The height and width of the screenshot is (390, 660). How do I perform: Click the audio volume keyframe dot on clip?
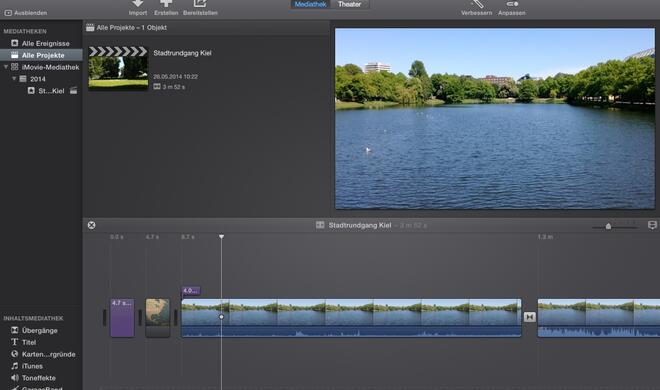(x=221, y=317)
